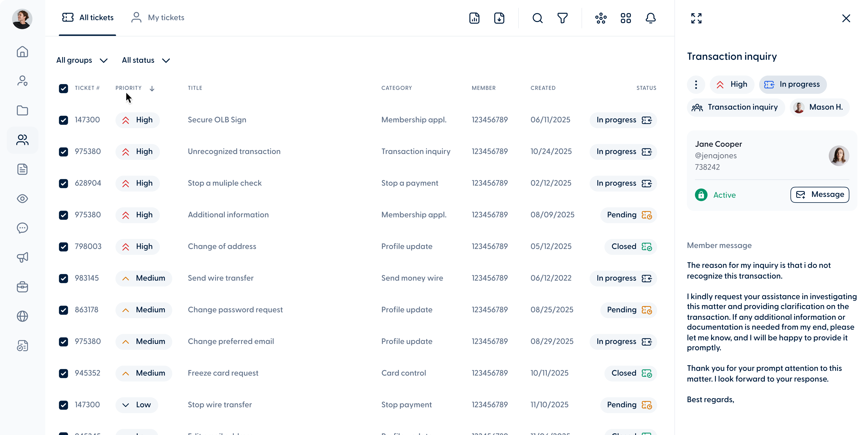Screen dimensions: 868x435
Task: Expand the All status dropdown
Action: (x=146, y=60)
